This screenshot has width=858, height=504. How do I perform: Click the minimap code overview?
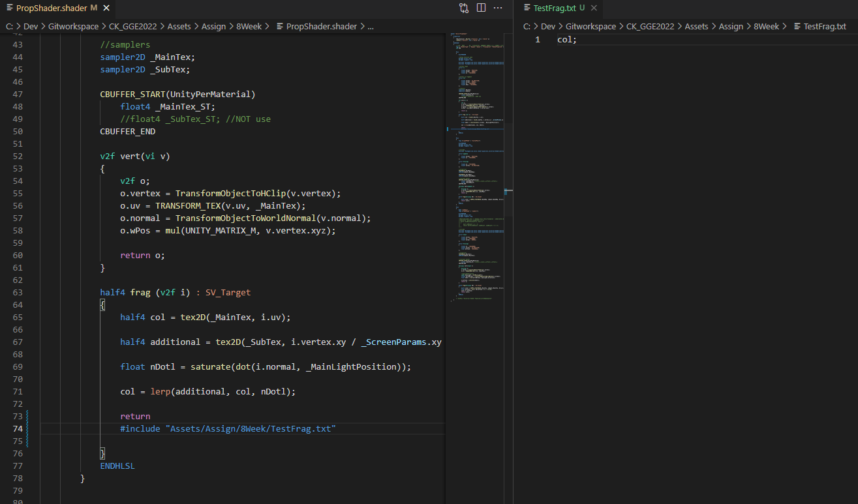coord(477,163)
